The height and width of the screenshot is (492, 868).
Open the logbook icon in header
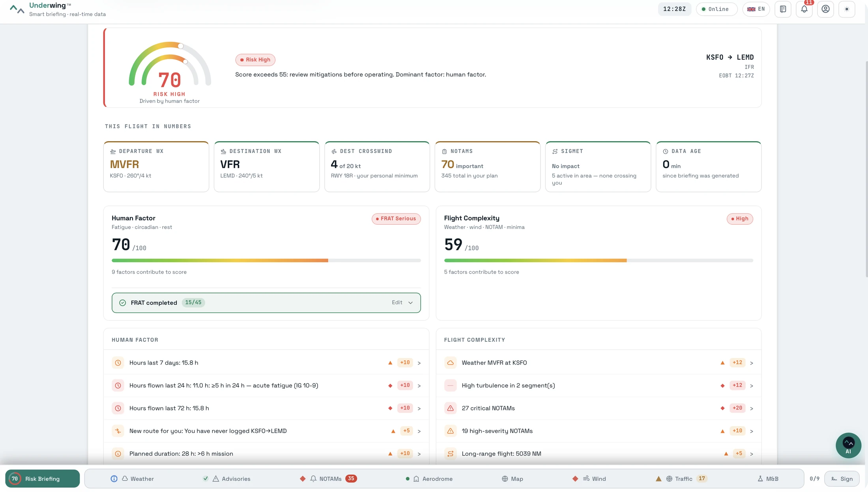click(x=783, y=9)
